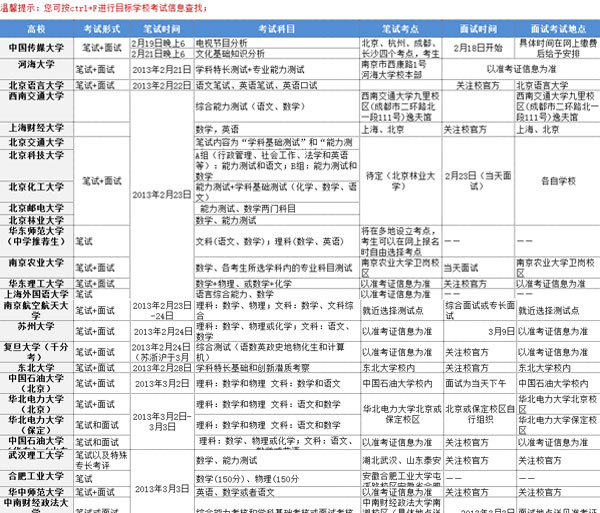
Task: Click the merged 2013年2月23日 date cell
Action: (162, 195)
